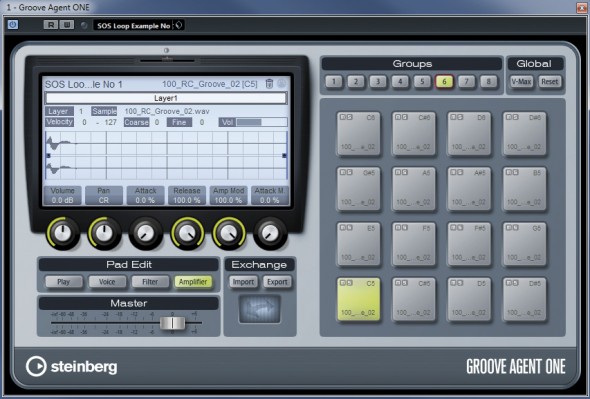Click the Pan CR parameter field
Viewport: 590px width, 399px height.
(x=104, y=195)
